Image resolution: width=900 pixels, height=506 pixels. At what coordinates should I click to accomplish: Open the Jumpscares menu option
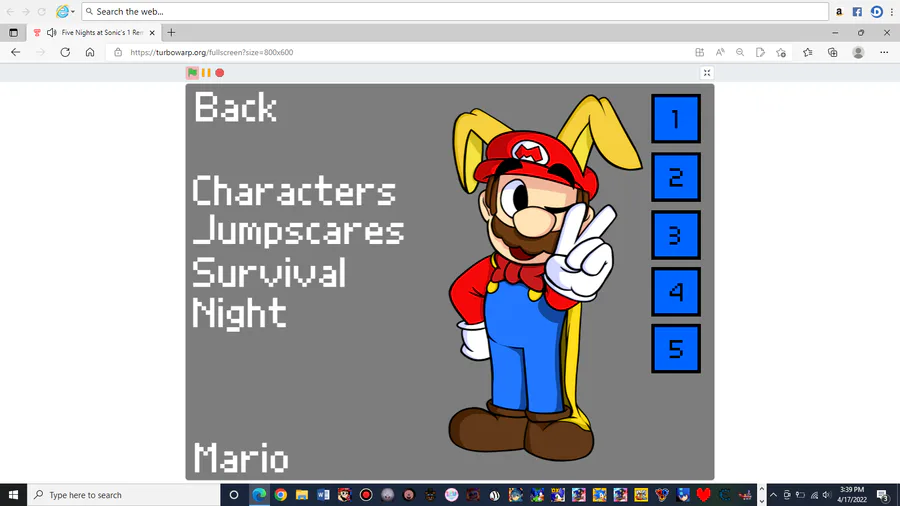tap(298, 231)
